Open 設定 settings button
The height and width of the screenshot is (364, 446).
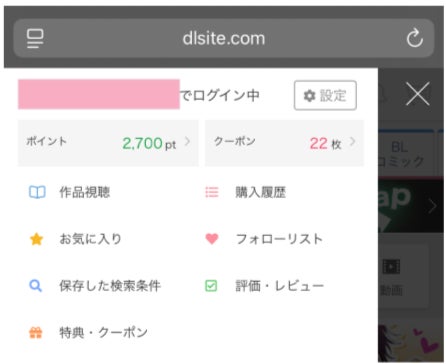pos(325,95)
